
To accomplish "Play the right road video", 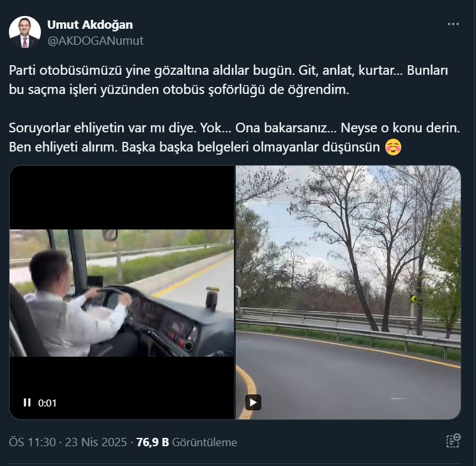I will (253, 403).
